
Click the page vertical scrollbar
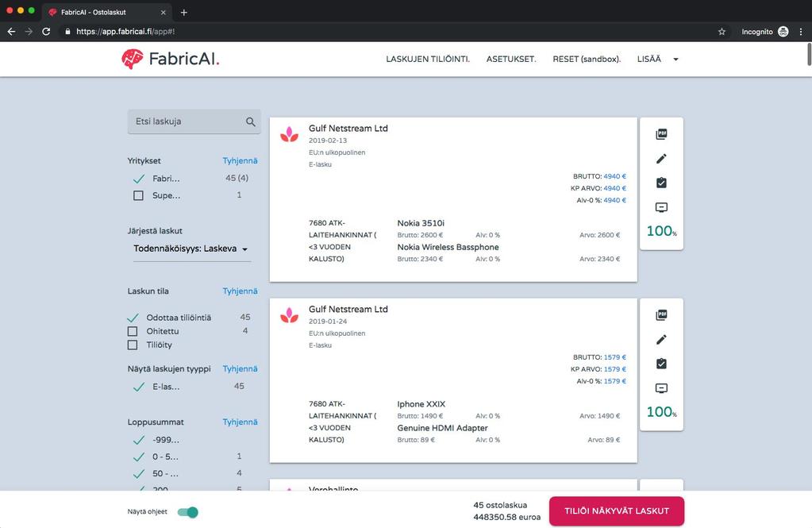click(809, 55)
